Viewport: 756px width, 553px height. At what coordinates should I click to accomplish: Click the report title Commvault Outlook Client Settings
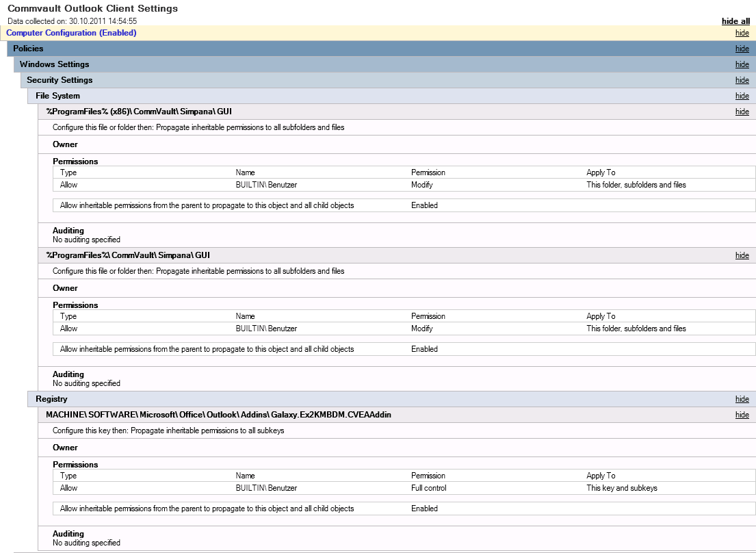[x=92, y=8]
